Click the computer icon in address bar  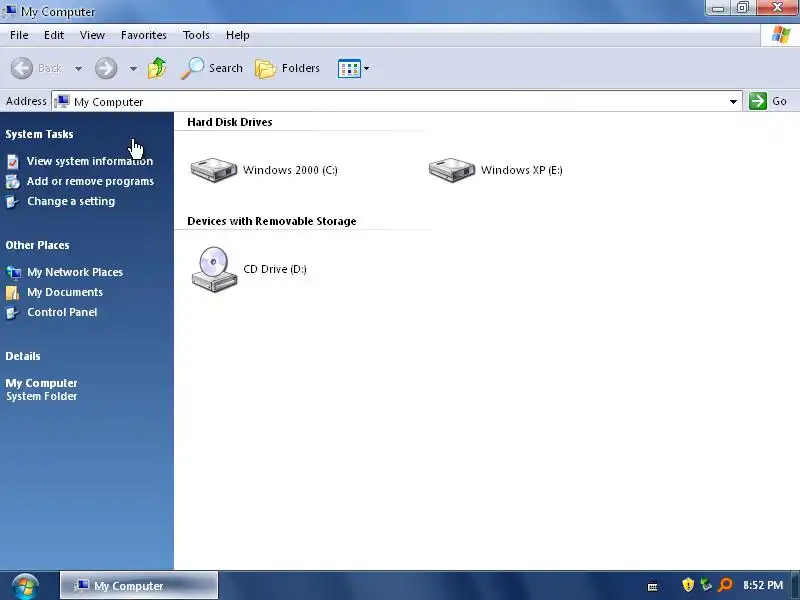pos(62,101)
